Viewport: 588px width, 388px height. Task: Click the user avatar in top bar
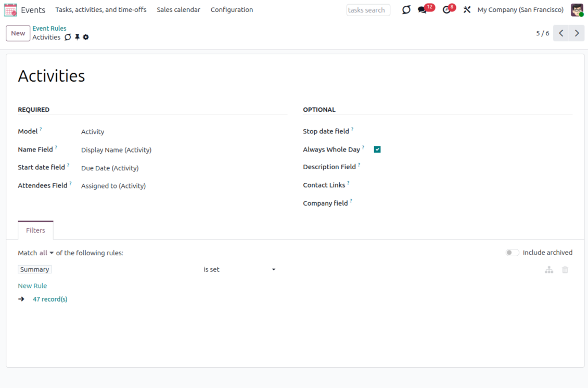tap(577, 10)
